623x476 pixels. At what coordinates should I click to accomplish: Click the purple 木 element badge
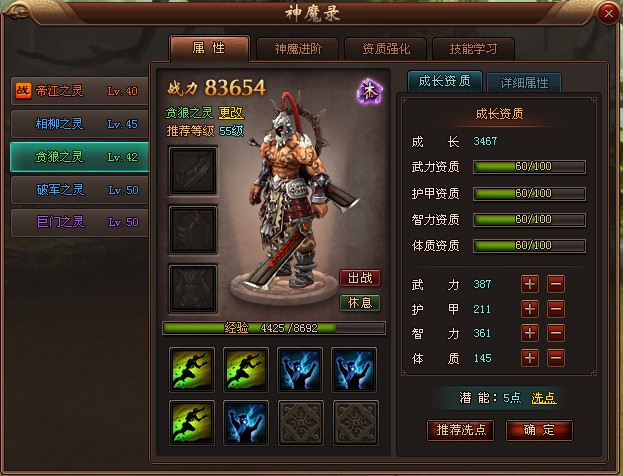[370, 91]
